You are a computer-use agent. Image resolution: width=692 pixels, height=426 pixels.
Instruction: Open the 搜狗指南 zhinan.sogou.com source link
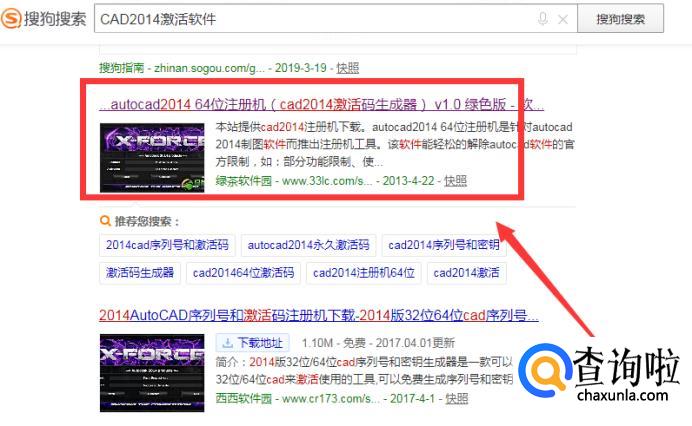pos(182,68)
